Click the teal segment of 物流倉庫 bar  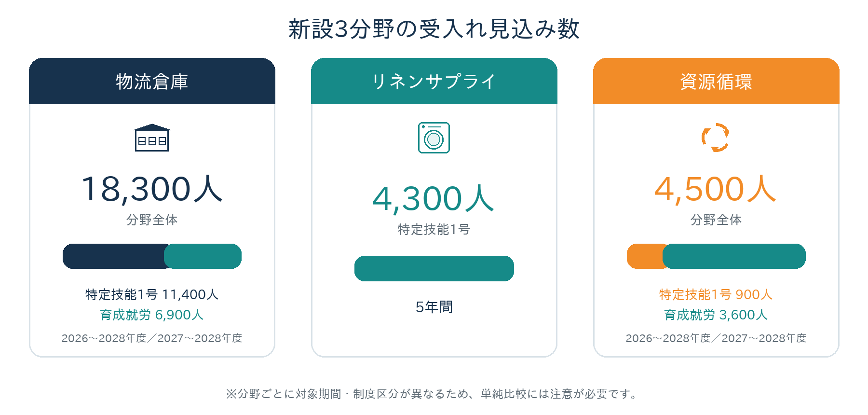pos(203,256)
